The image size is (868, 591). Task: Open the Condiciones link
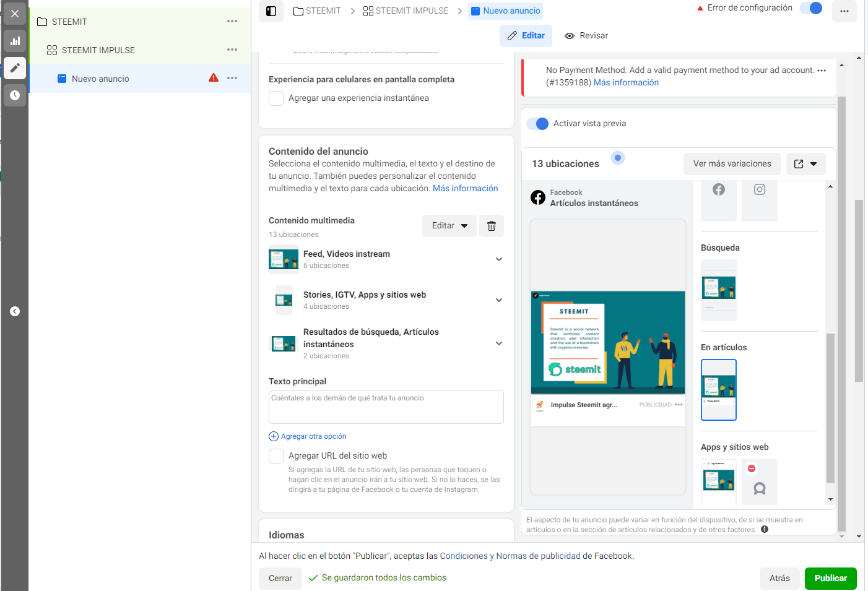tap(464, 556)
